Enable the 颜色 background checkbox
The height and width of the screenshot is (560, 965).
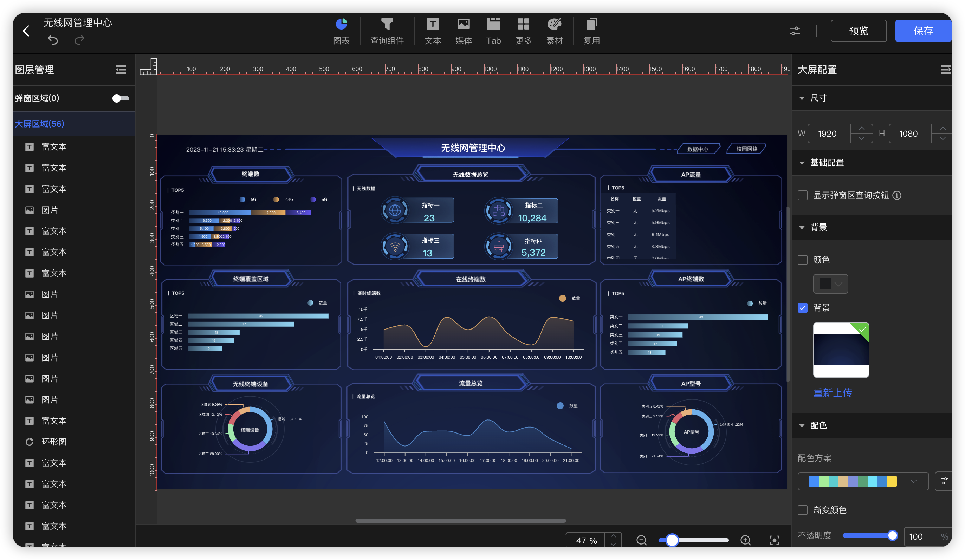pos(803,260)
